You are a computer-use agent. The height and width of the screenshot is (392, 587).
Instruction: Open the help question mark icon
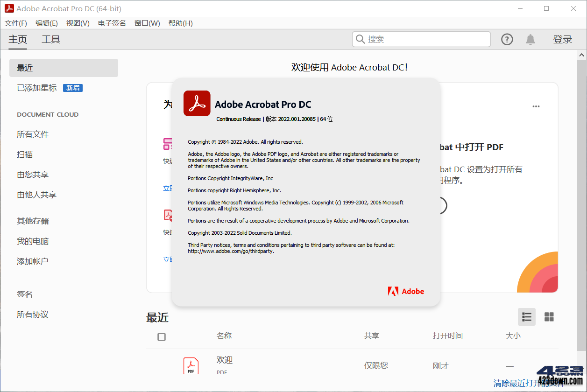pyautogui.click(x=507, y=39)
